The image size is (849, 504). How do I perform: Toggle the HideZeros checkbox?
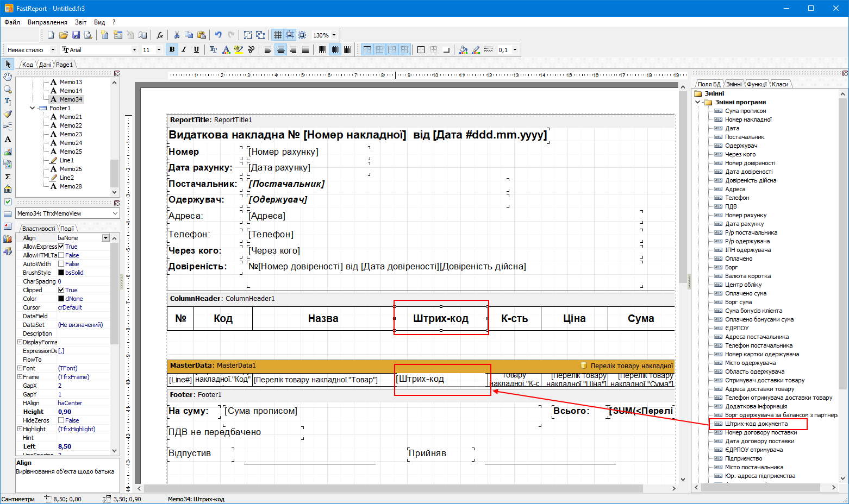pos(61,420)
